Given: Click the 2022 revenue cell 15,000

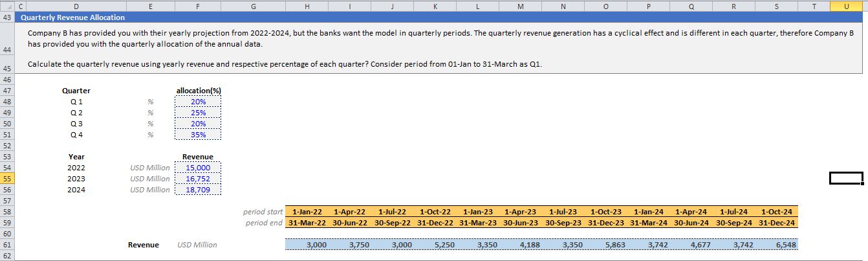Looking at the screenshot, I should coord(198,168).
